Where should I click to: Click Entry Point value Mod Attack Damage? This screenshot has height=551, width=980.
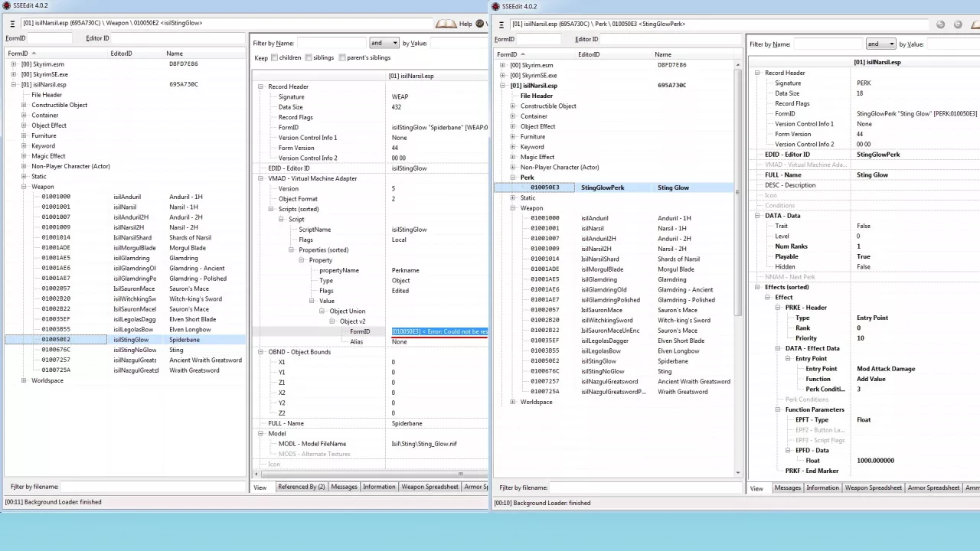886,369
